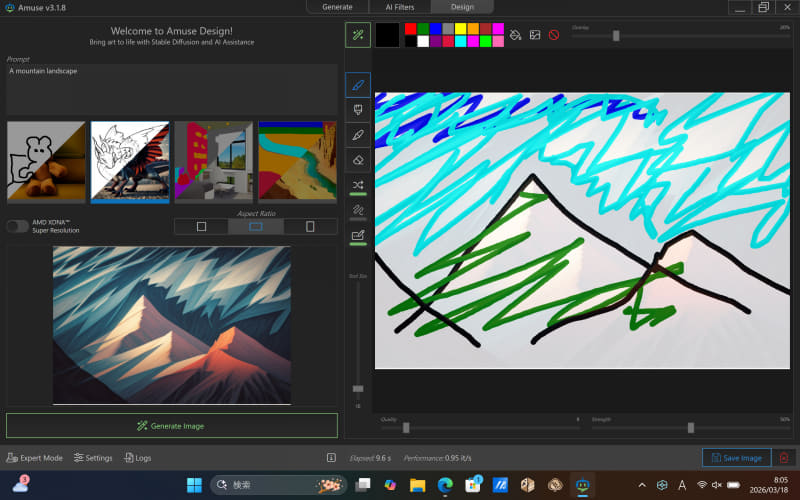Open File Explorer from the taskbar
The image size is (800, 500).
[417, 485]
